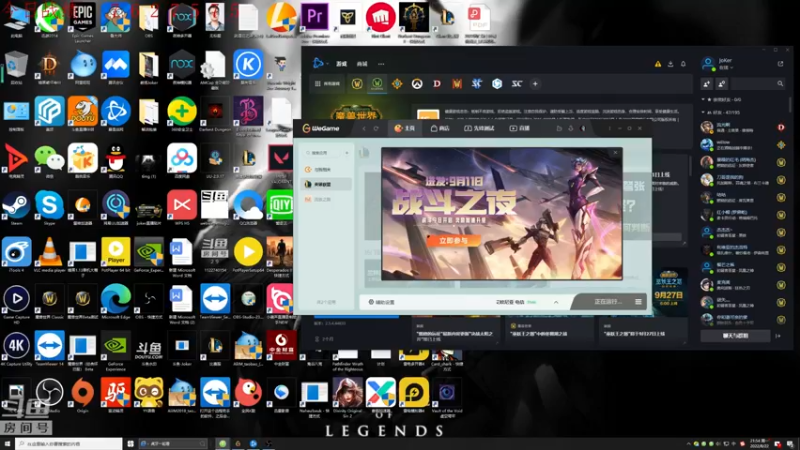Open three-dot more menu in Battle.net

381,64
